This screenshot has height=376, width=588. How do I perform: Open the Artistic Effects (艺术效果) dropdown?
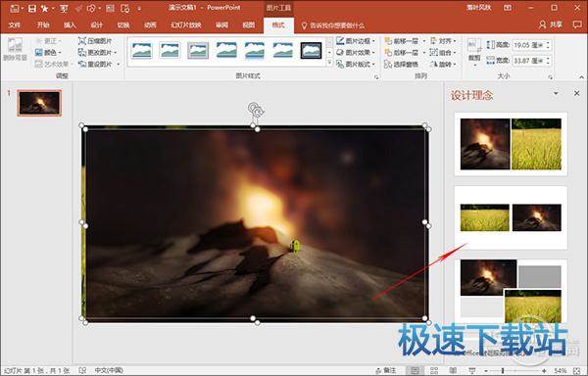[54, 64]
